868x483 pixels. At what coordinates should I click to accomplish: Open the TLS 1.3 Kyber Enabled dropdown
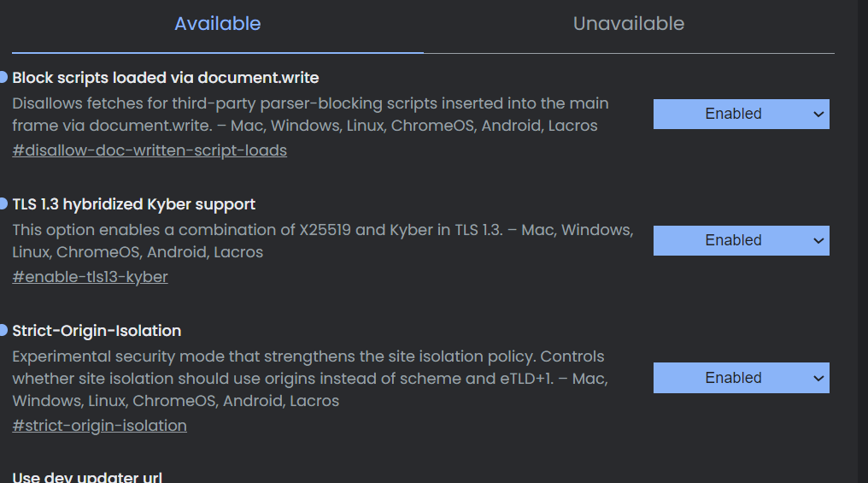pos(741,240)
